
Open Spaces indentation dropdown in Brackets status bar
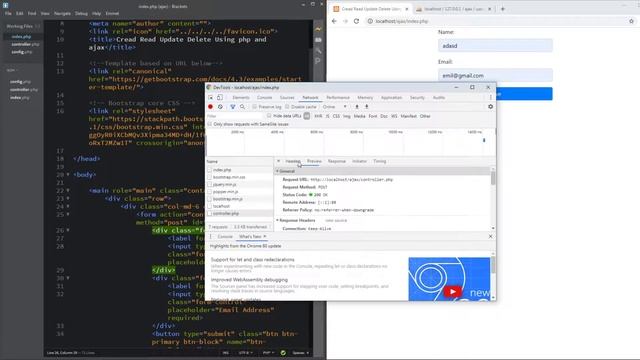coord(300,353)
